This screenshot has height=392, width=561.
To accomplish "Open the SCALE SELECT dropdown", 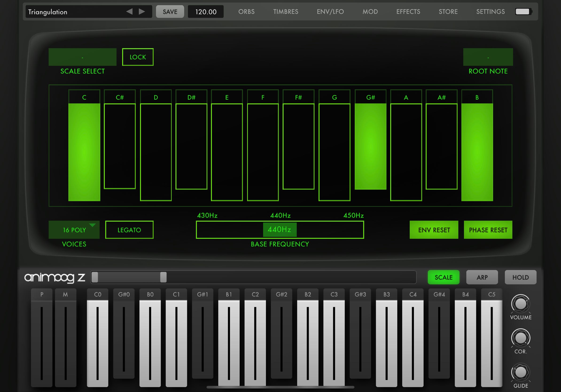I will 83,57.
